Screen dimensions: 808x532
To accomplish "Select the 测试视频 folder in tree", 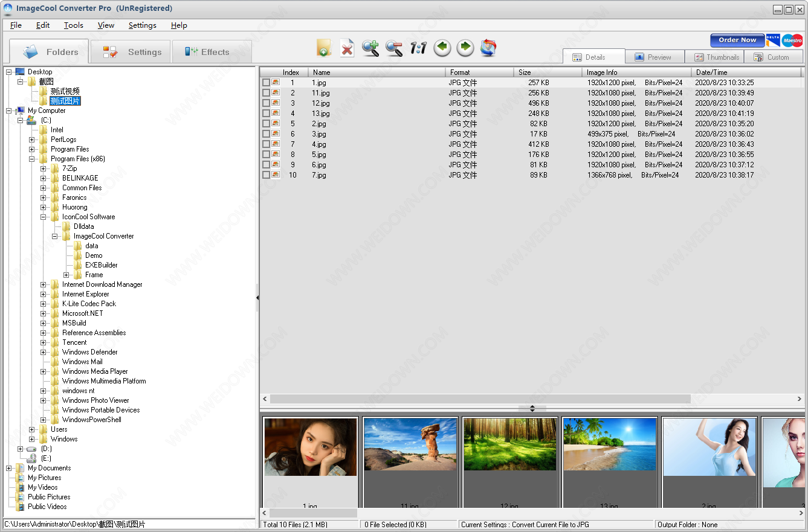I will [65, 91].
